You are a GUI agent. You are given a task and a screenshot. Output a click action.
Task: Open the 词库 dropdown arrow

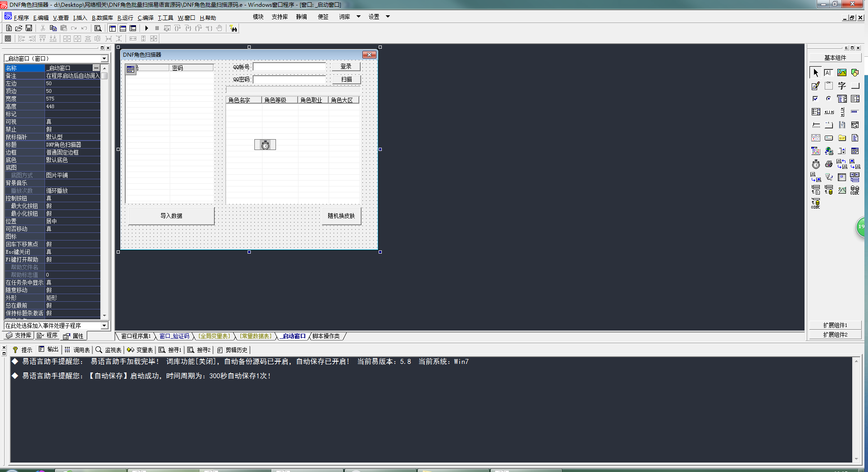click(359, 17)
